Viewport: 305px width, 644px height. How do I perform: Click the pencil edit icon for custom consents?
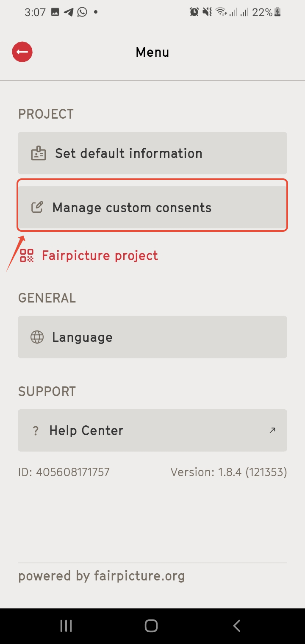(37, 207)
